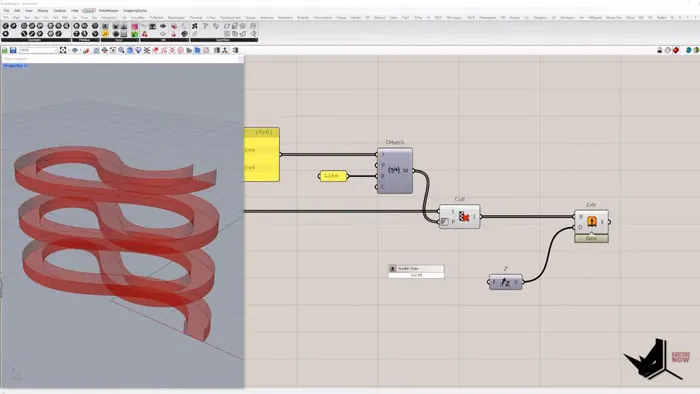Open the View menu
700x394 pixels.
tap(29, 10)
